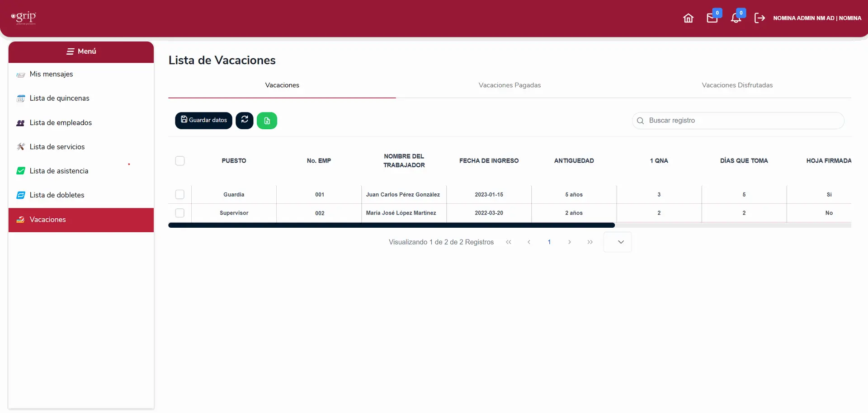This screenshot has height=413, width=868.
Task: Collapse the Menú sidebar header
Action: pyautogui.click(x=81, y=52)
